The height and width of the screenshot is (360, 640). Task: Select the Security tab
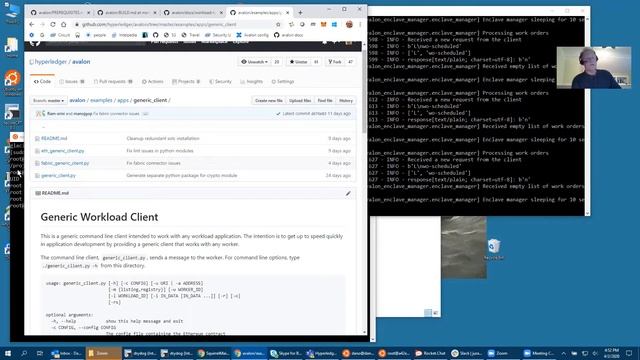(220, 82)
